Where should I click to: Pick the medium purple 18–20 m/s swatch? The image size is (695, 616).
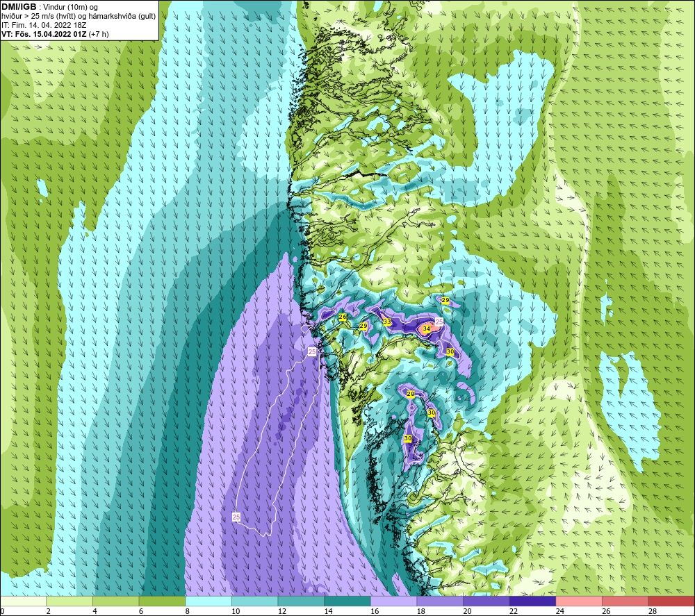click(x=440, y=601)
